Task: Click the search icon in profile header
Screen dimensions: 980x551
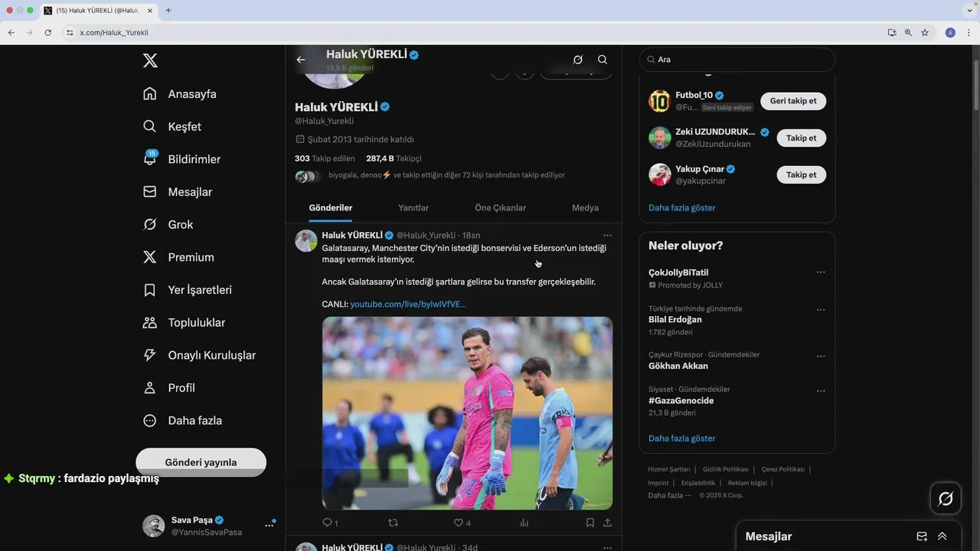Action: coord(603,60)
